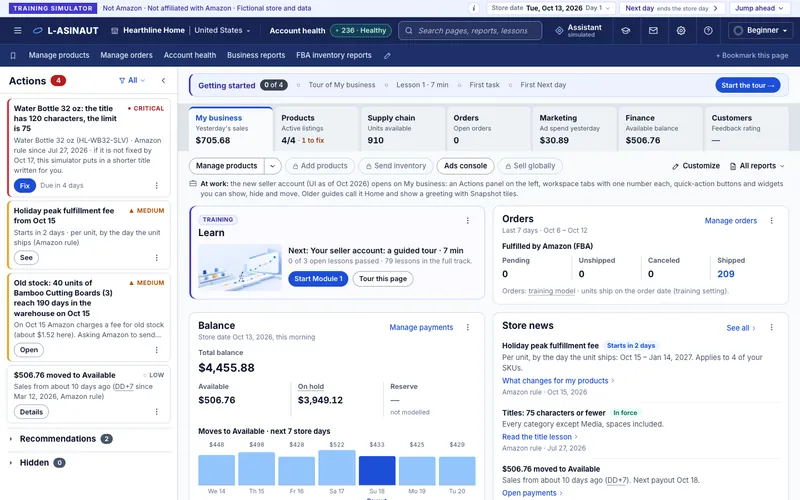Open the help question mark icon
The height and width of the screenshot is (500, 800).
[x=708, y=31]
